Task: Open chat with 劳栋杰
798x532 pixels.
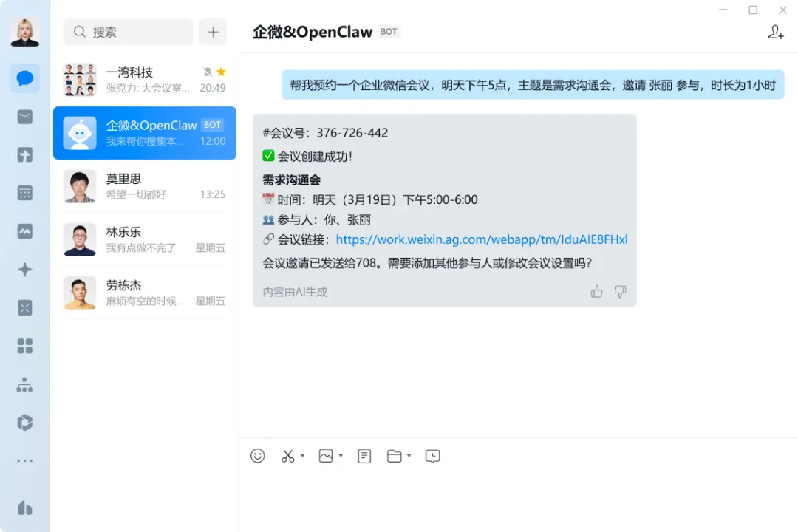Action: pyautogui.click(x=145, y=293)
